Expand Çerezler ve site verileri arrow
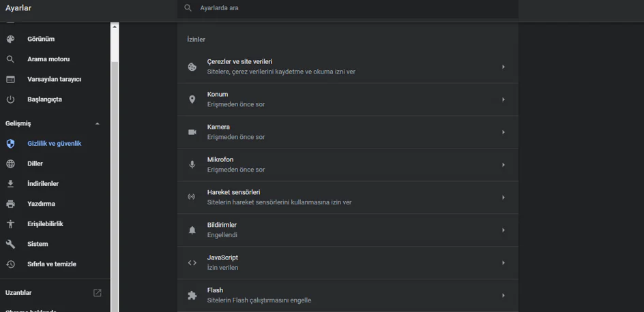The height and width of the screenshot is (312, 644). click(x=503, y=67)
